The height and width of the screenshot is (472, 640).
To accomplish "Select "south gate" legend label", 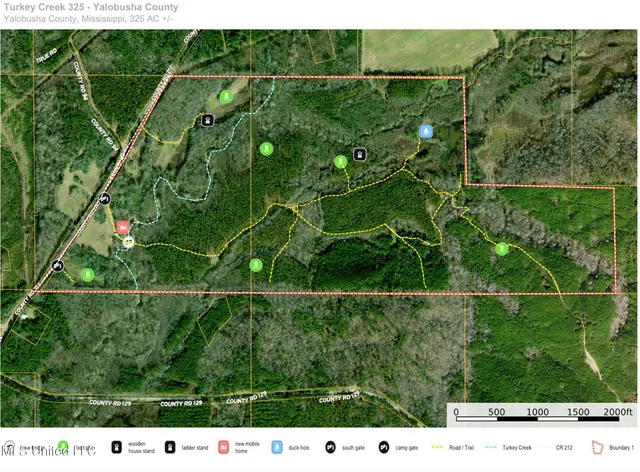I will [x=353, y=448].
